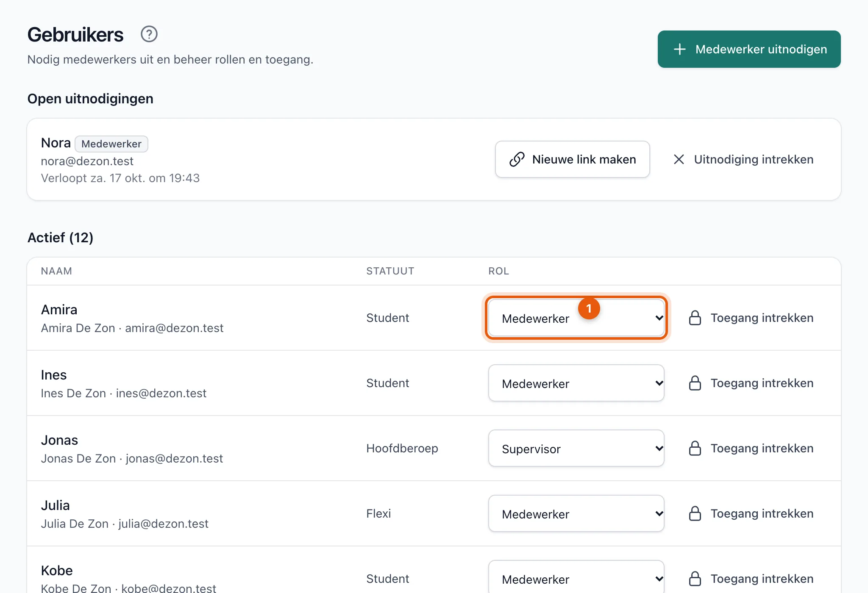
Task: Click the plus icon on Medewerker uitnodigen
Action: pyautogui.click(x=680, y=49)
